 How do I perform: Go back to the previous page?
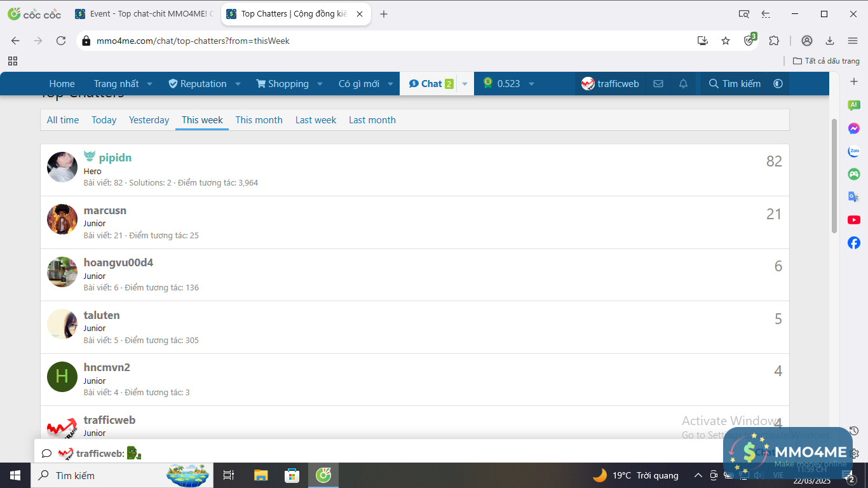(15, 41)
